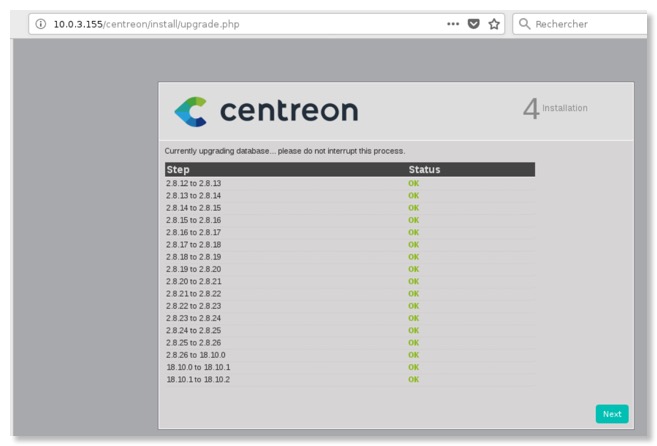Click the 18.10.1 to 18.10.2 step

pyautogui.click(x=198, y=379)
